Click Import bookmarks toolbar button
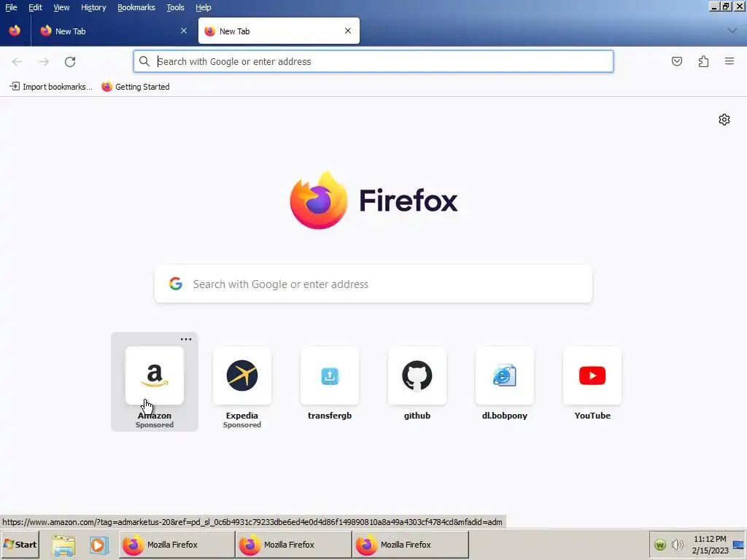 click(51, 87)
